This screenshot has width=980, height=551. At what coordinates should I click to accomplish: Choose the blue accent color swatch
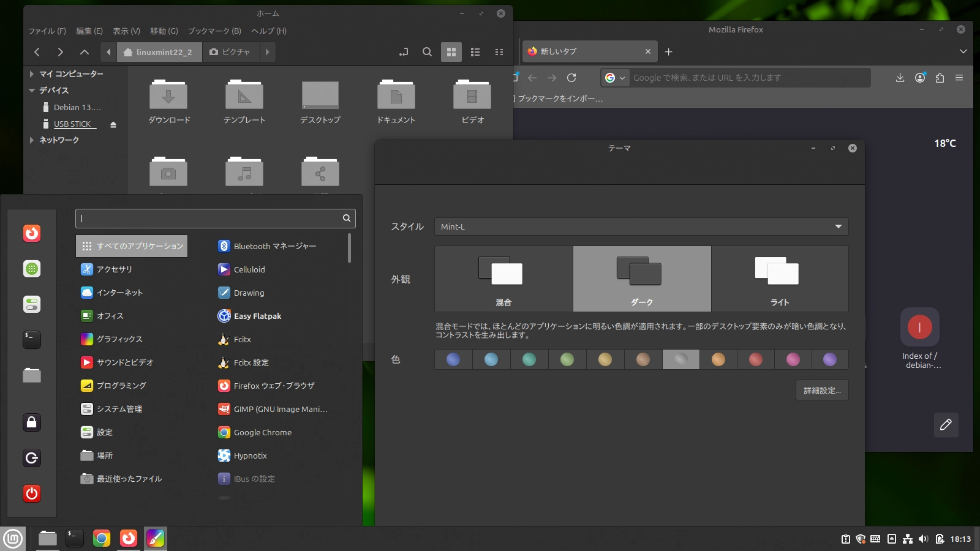tap(453, 359)
